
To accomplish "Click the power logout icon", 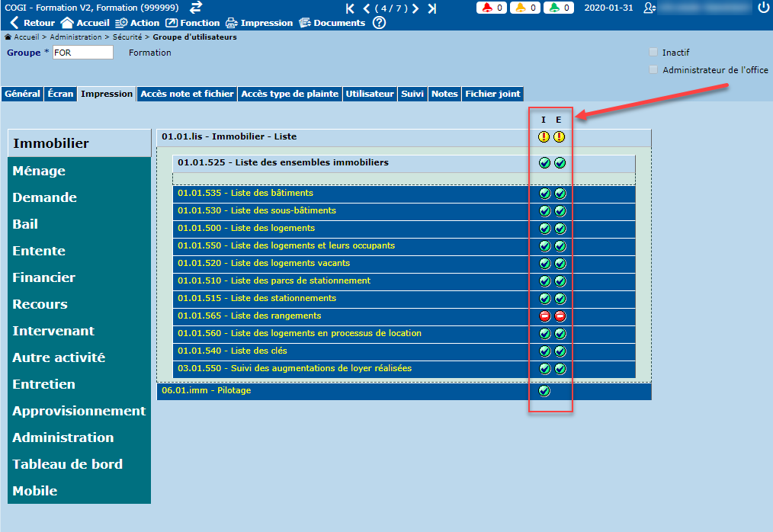I will (764, 8).
